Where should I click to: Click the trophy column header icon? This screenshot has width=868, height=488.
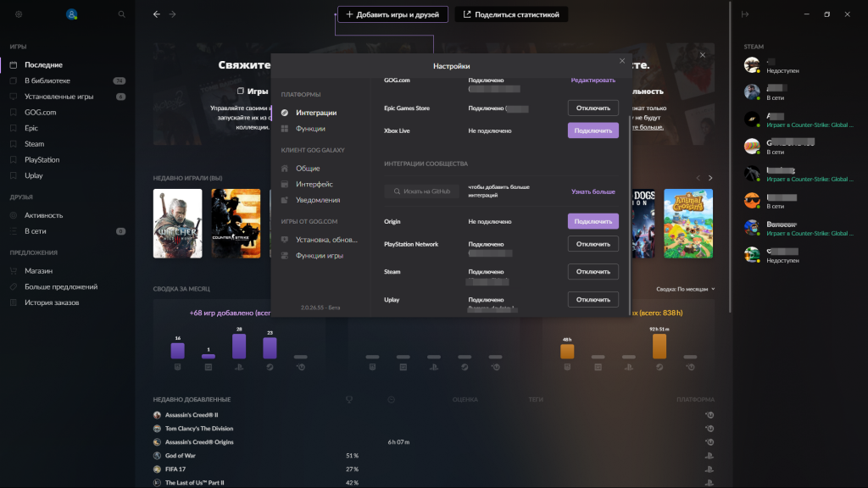(x=348, y=400)
